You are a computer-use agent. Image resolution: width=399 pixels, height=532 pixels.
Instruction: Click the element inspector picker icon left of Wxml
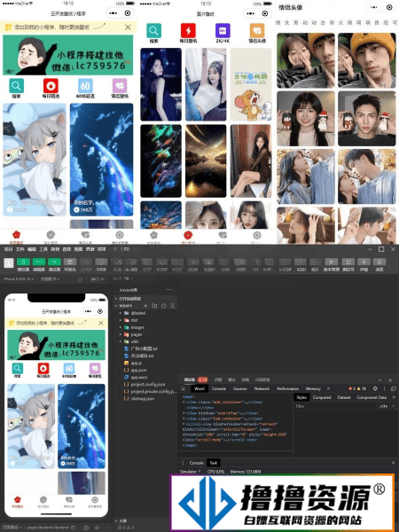pyautogui.click(x=184, y=388)
